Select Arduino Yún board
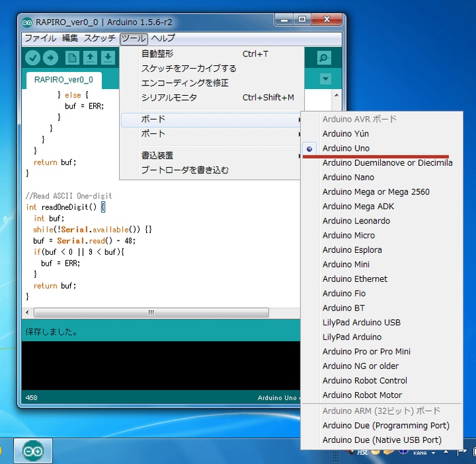 381,134
